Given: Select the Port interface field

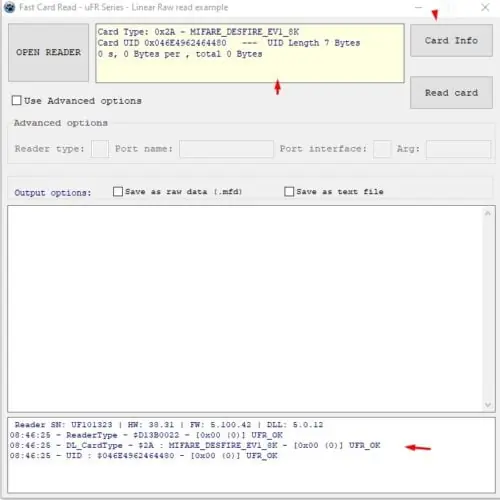Looking at the screenshot, I should (382, 149).
